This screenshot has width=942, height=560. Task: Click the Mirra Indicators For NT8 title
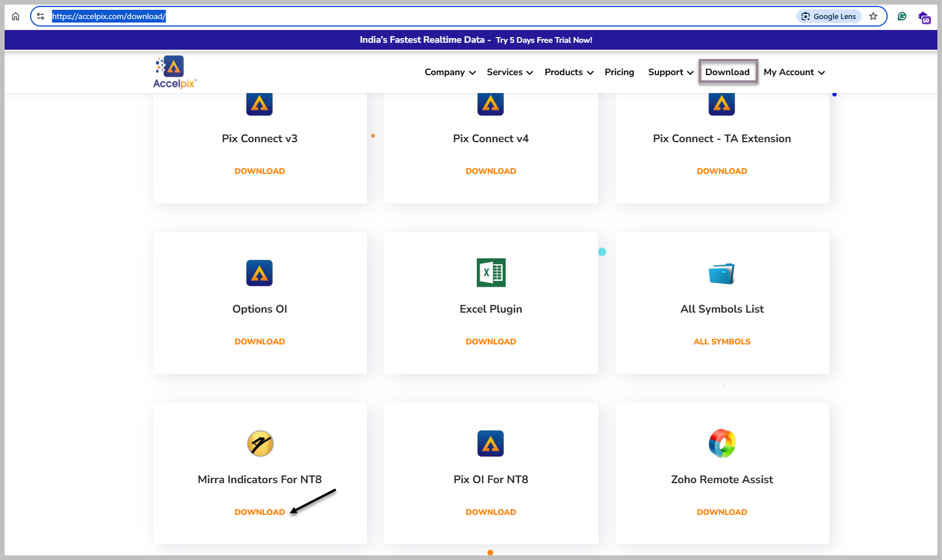(259, 480)
